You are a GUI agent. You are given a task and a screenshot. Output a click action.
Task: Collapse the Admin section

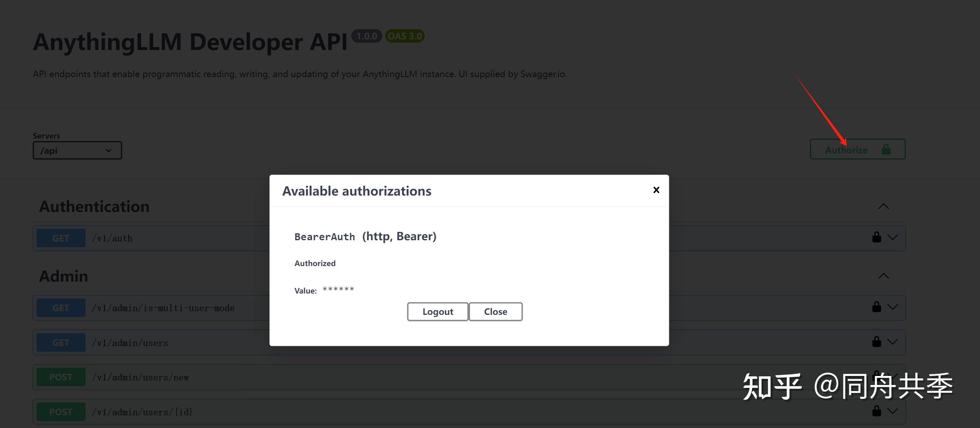point(884,276)
